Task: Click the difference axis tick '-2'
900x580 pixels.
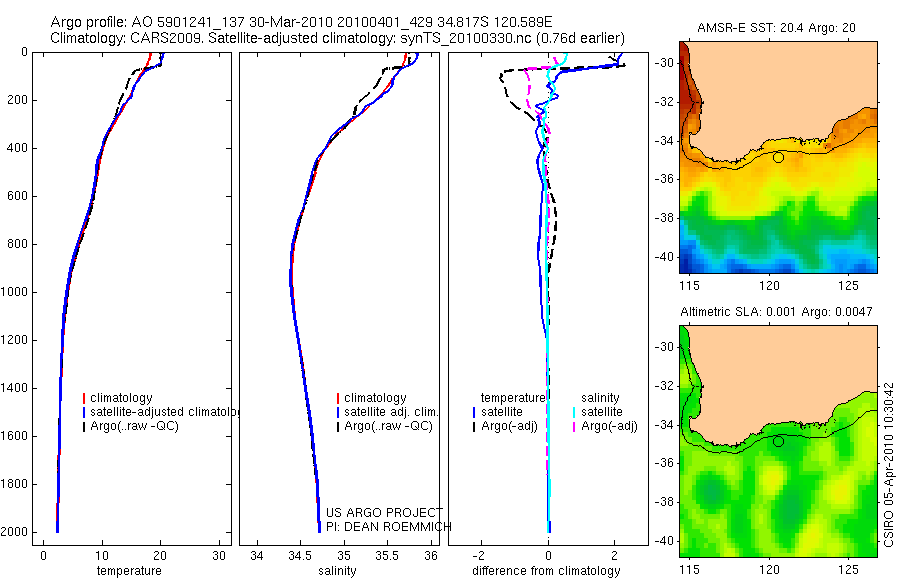Action: pyautogui.click(x=480, y=556)
